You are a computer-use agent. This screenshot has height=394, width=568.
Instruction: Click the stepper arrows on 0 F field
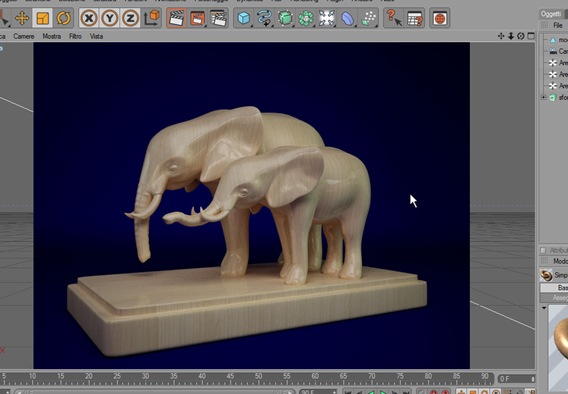[x=533, y=379]
